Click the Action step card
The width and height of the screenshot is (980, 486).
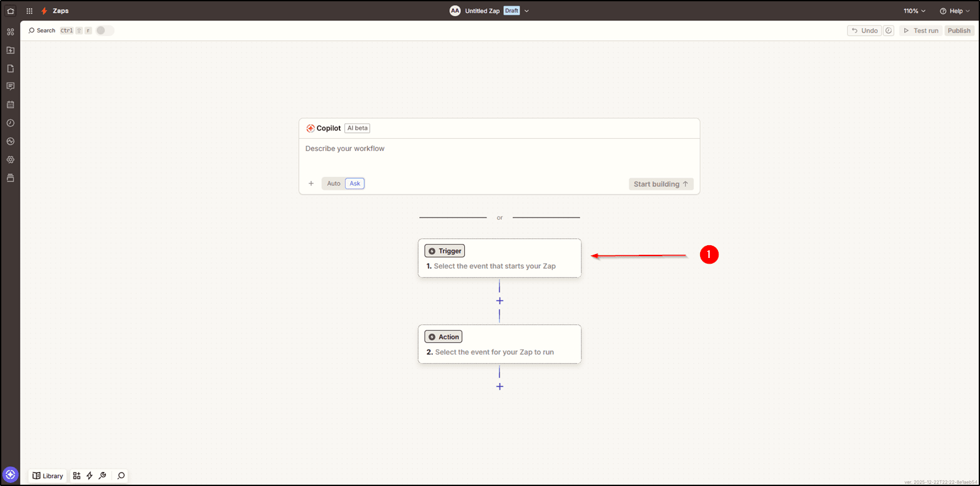point(499,344)
